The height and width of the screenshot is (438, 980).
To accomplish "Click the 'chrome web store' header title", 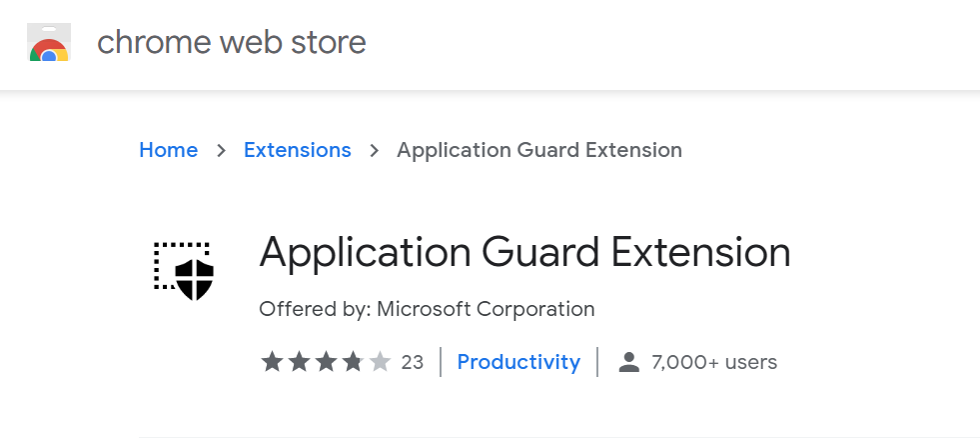I will pos(231,43).
